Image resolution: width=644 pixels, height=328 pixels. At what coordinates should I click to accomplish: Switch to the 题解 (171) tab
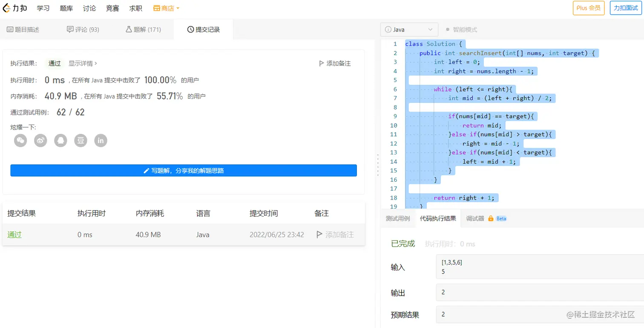(143, 30)
